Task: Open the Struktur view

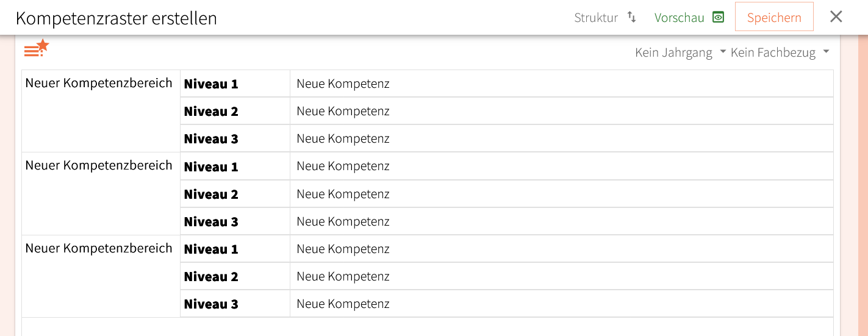Action: point(596,18)
